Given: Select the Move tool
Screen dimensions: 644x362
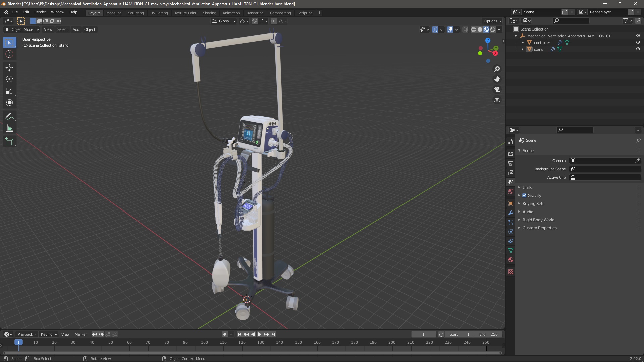Looking at the screenshot, I should 9,68.
